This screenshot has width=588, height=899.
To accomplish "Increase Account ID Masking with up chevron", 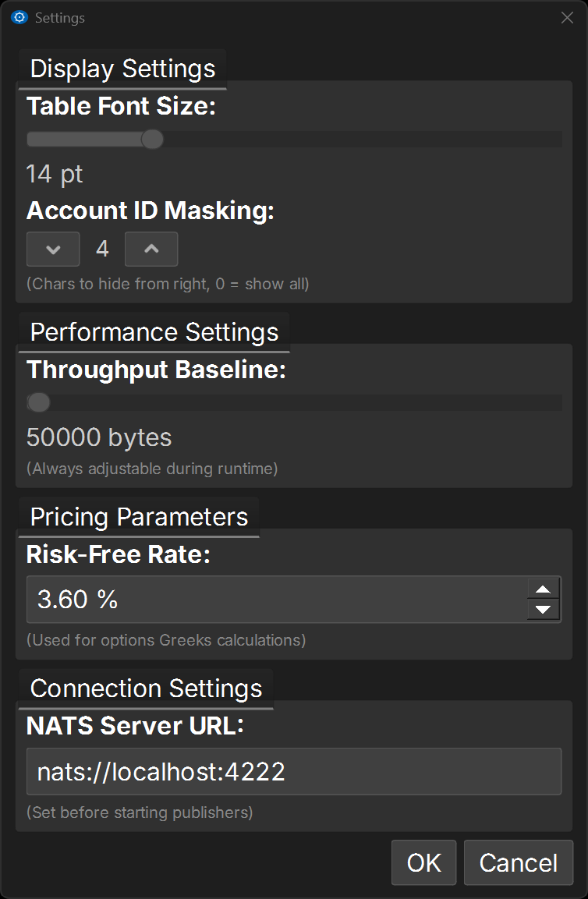I will click(x=151, y=250).
